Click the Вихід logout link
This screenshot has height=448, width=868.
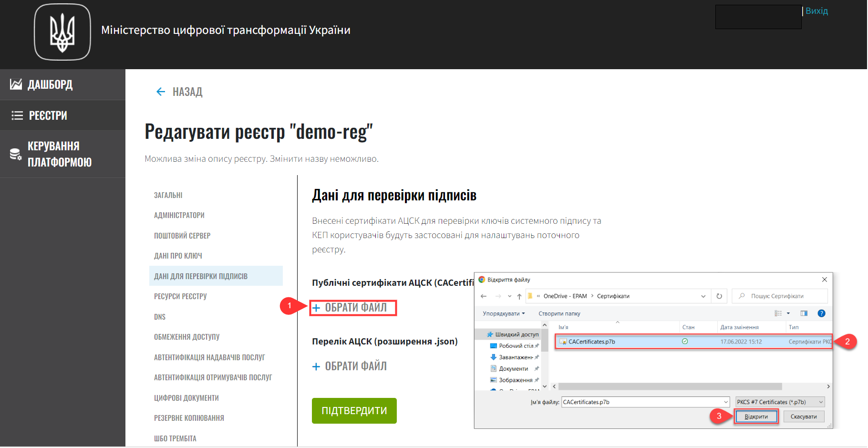[816, 11]
